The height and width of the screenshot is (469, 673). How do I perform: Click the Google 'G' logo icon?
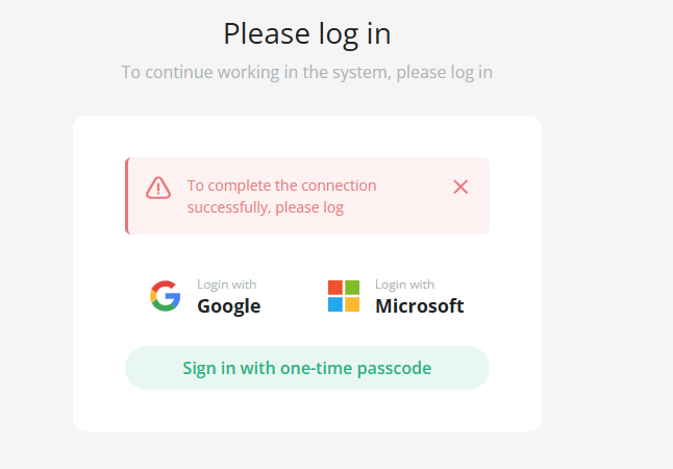click(x=165, y=296)
